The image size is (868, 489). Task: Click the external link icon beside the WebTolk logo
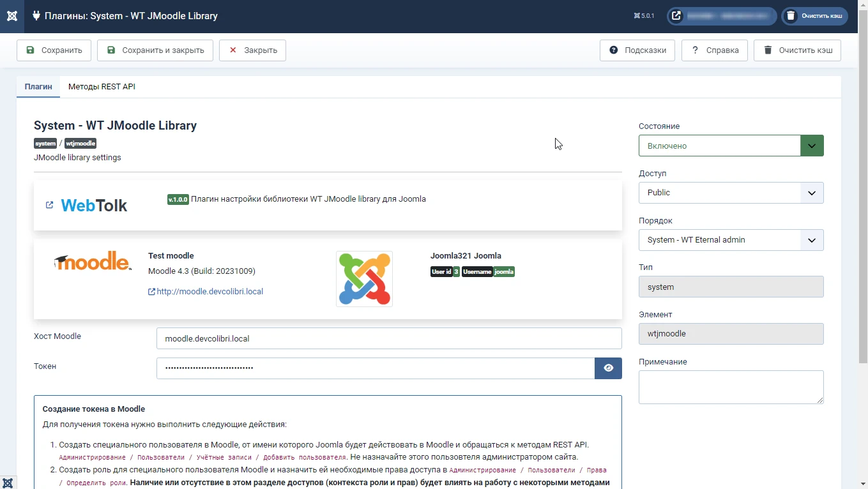click(x=49, y=206)
